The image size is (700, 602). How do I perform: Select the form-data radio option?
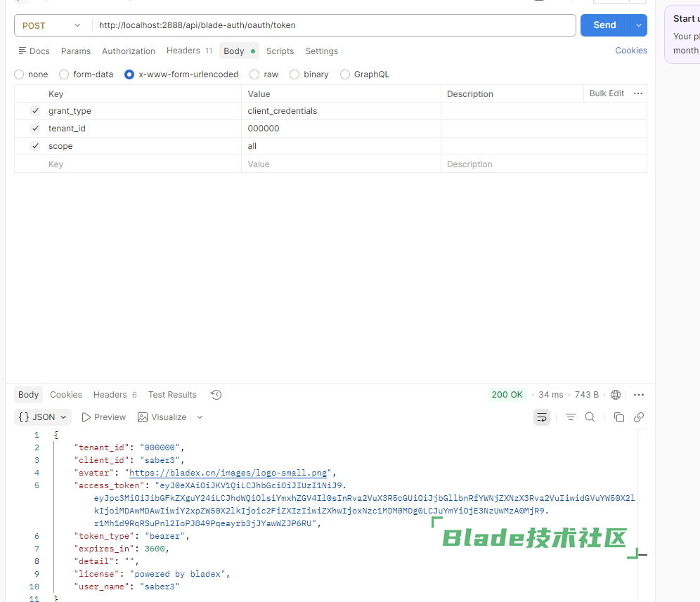point(65,74)
